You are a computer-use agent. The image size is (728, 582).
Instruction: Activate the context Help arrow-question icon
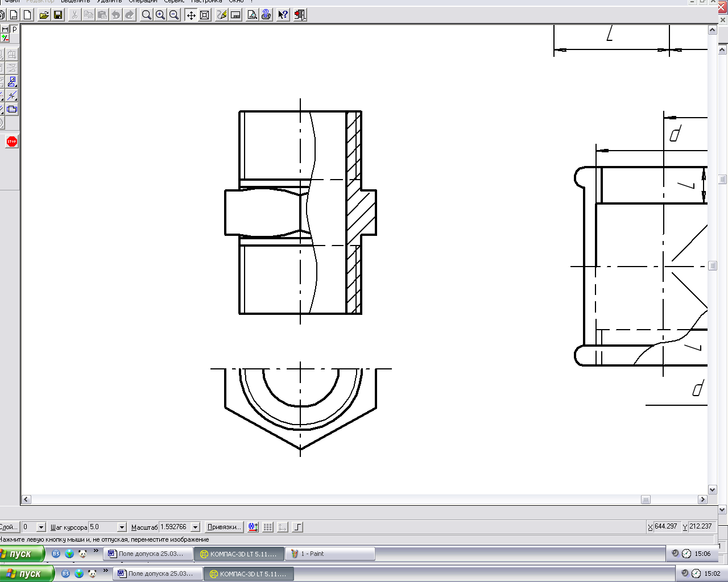coord(283,15)
